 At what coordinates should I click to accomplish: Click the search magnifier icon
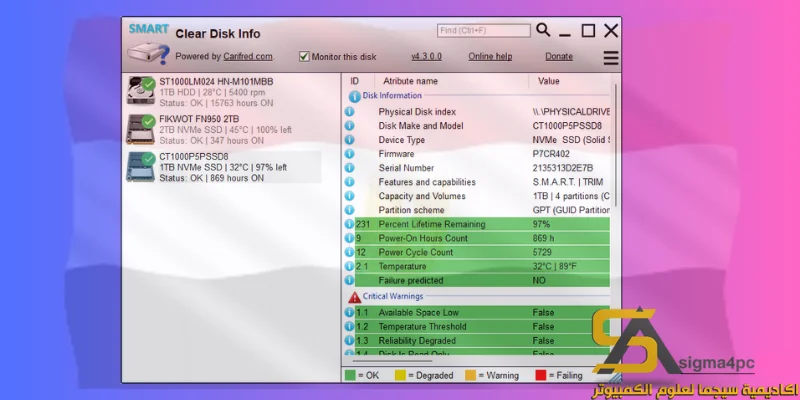click(x=543, y=30)
